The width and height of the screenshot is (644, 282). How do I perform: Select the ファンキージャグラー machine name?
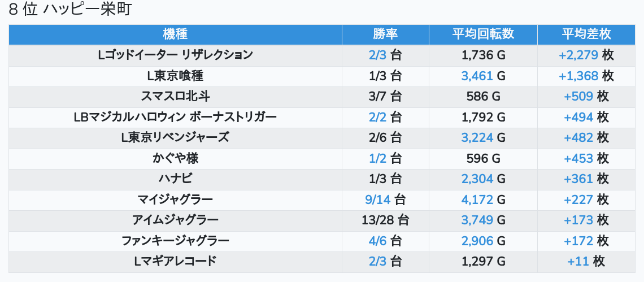click(x=175, y=241)
